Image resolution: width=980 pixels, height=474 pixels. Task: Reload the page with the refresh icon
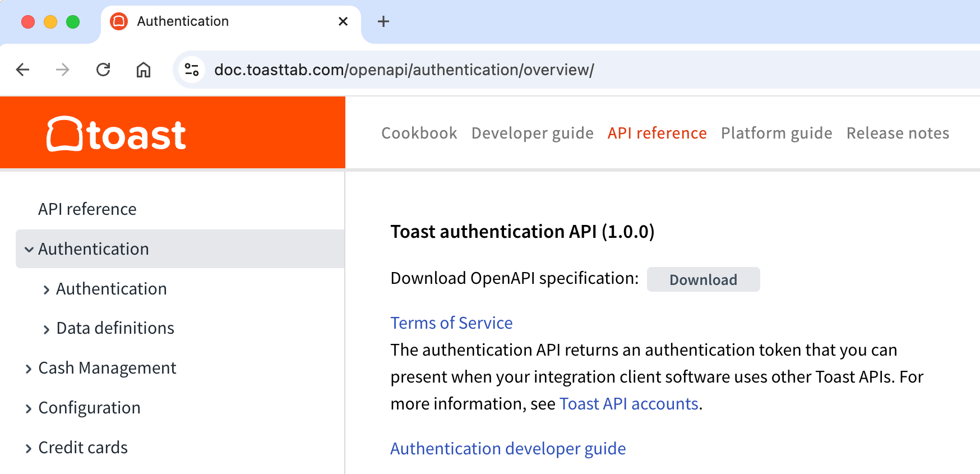103,70
